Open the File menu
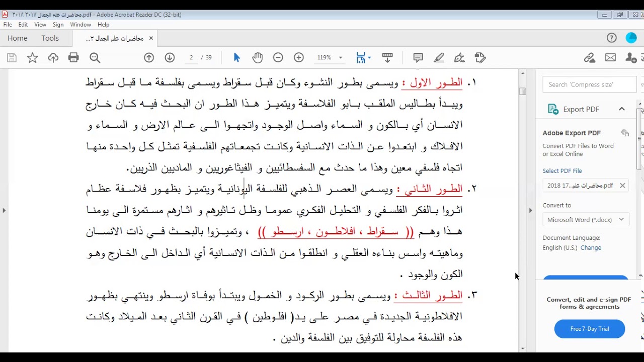 (x=8, y=25)
